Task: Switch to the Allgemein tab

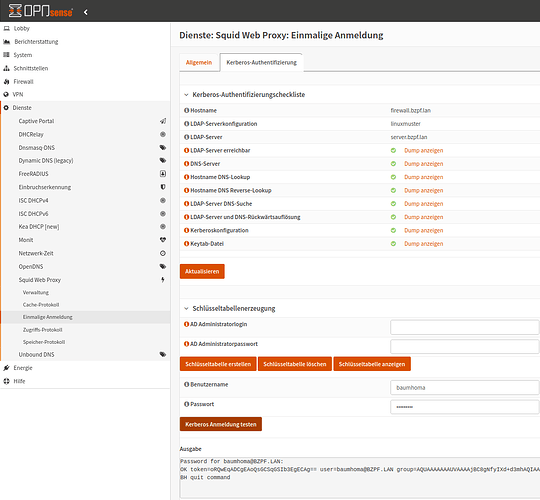Action: click(x=199, y=63)
